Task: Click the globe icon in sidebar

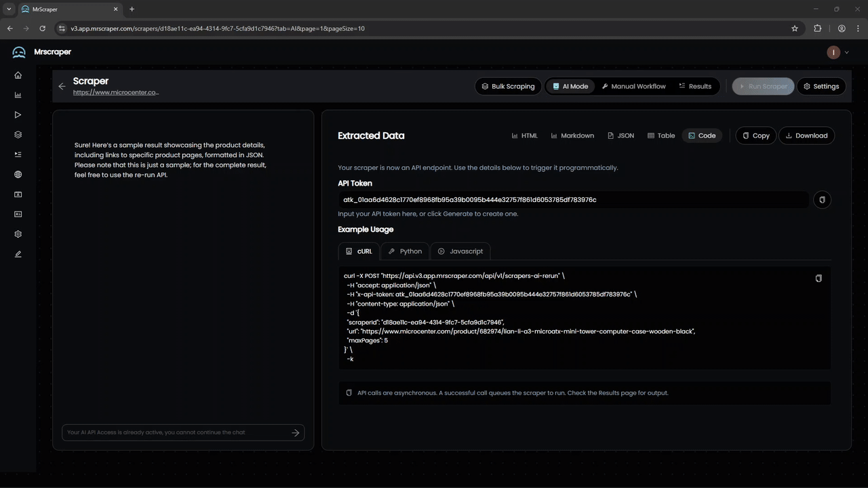Action: pos(18,175)
